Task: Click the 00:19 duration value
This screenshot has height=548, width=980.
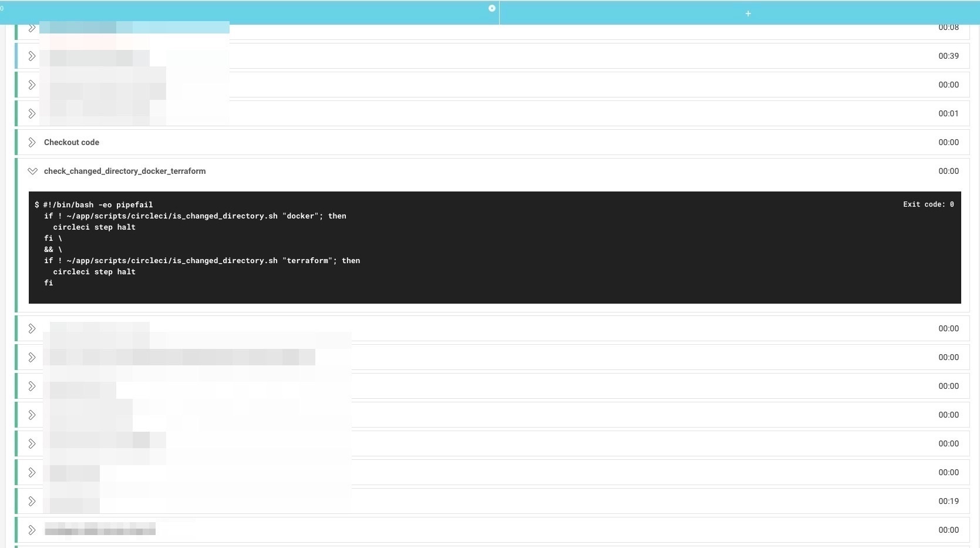Action: click(x=948, y=502)
